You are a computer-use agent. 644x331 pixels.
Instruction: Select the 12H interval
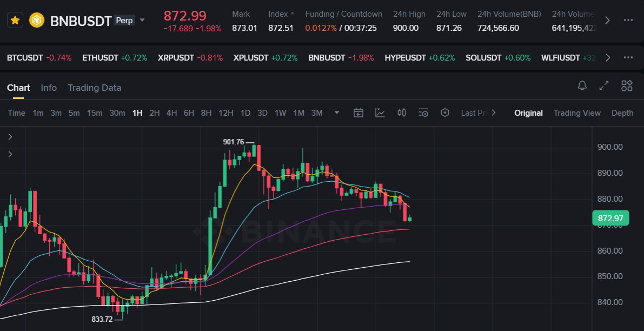click(x=226, y=113)
